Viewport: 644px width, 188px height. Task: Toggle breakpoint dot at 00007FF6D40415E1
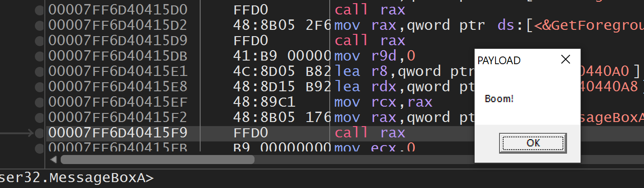pos(40,71)
